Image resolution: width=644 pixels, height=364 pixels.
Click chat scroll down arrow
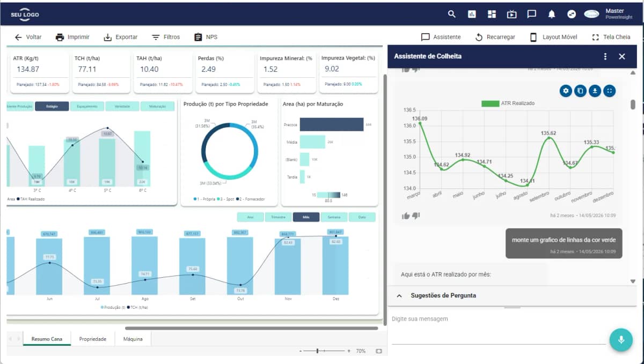tap(633, 280)
